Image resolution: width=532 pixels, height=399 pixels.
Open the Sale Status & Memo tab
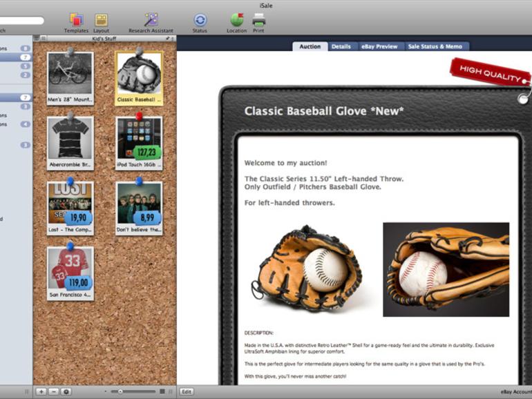point(435,46)
